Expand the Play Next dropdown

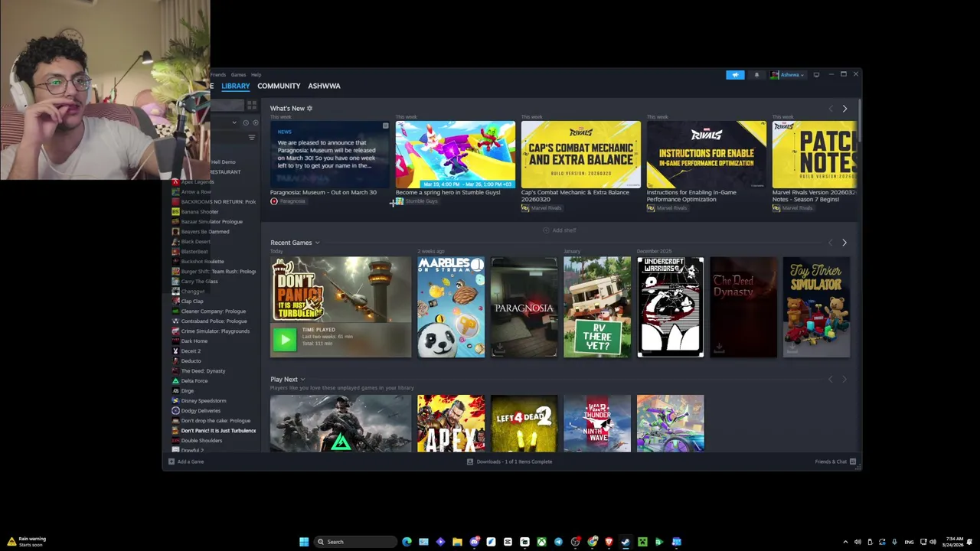click(302, 380)
